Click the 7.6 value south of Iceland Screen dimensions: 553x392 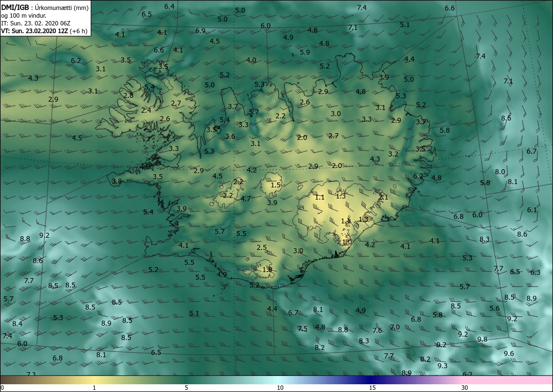tap(377, 331)
